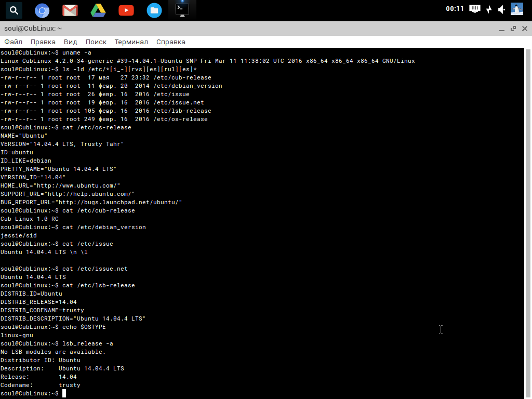Screen dimensions: 532x399
Task: Open the Gmail shelf icon
Action: (70, 10)
